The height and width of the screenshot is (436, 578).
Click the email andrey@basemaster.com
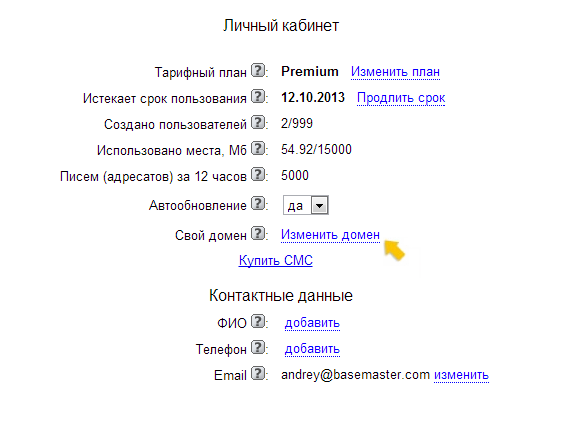click(355, 375)
